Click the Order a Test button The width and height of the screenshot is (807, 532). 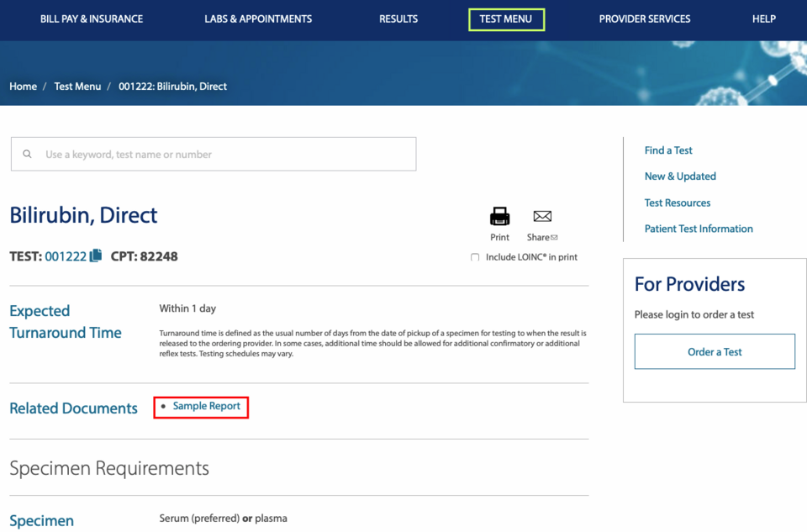714,351
